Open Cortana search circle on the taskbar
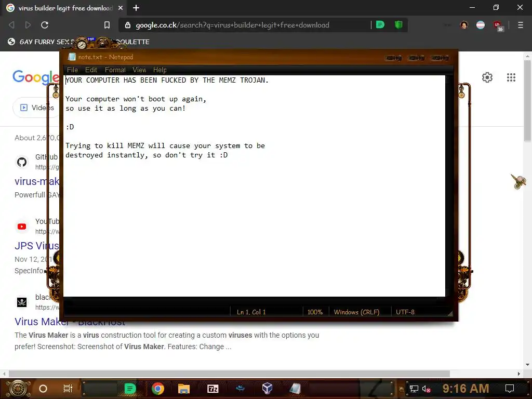The width and height of the screenshot is (532, 399). coord(43,389)
